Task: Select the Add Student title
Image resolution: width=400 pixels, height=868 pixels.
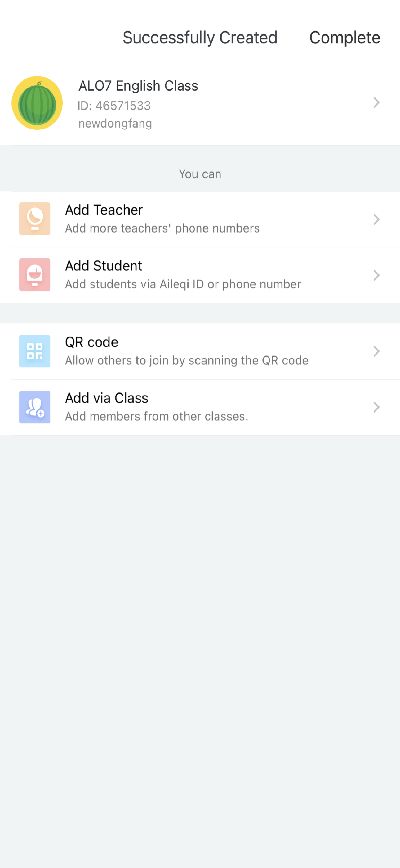Action: (103, 266)
